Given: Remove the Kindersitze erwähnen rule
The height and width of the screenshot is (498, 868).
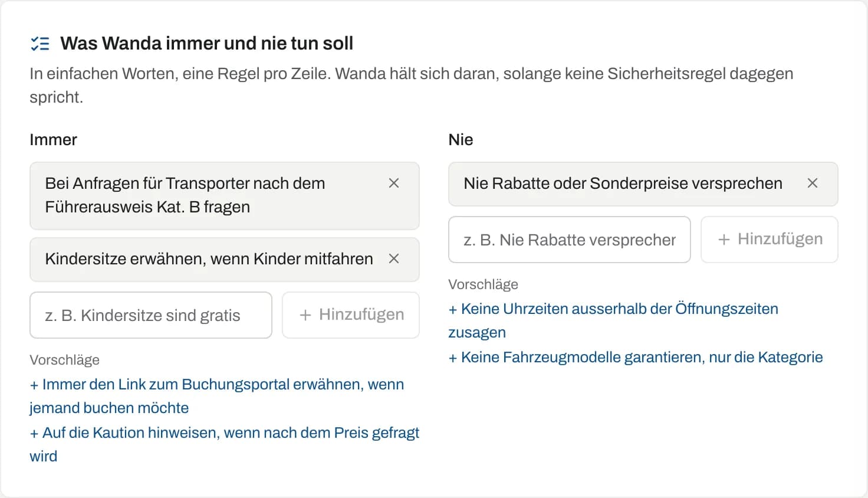Looking at the screenshot, I should [x=394, y=259].
